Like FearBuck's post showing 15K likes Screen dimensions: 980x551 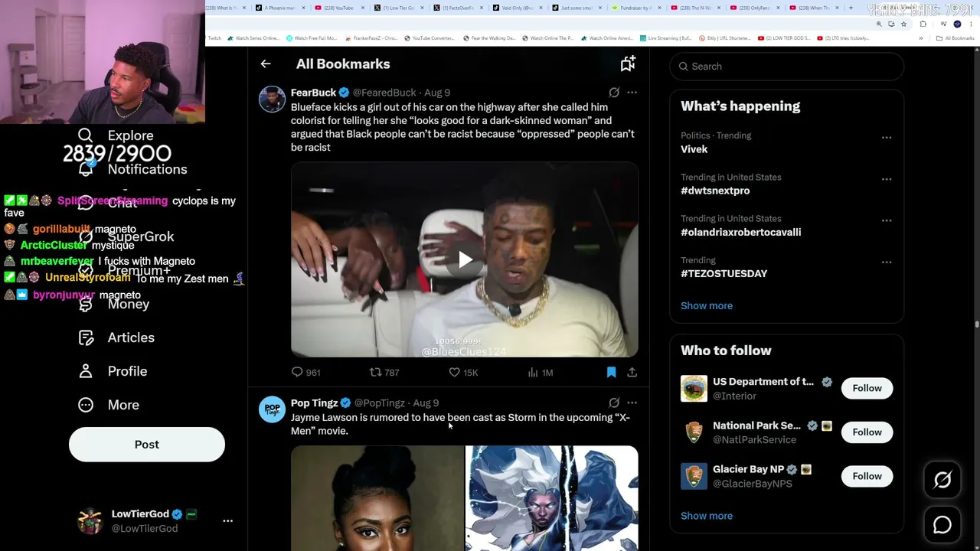coord(463,373)
